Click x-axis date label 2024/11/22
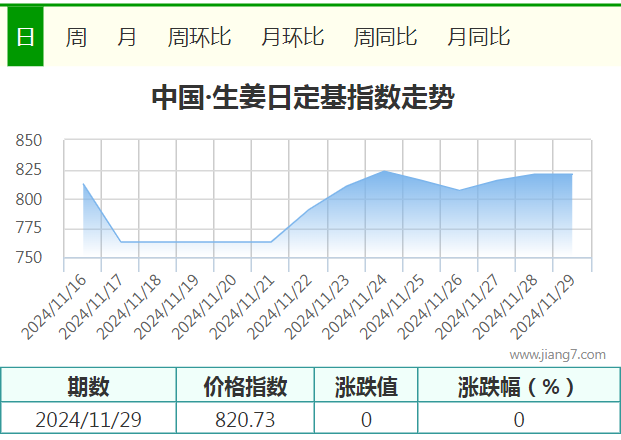This screenshot has height=440, width=621. click(x=280, y=307)
